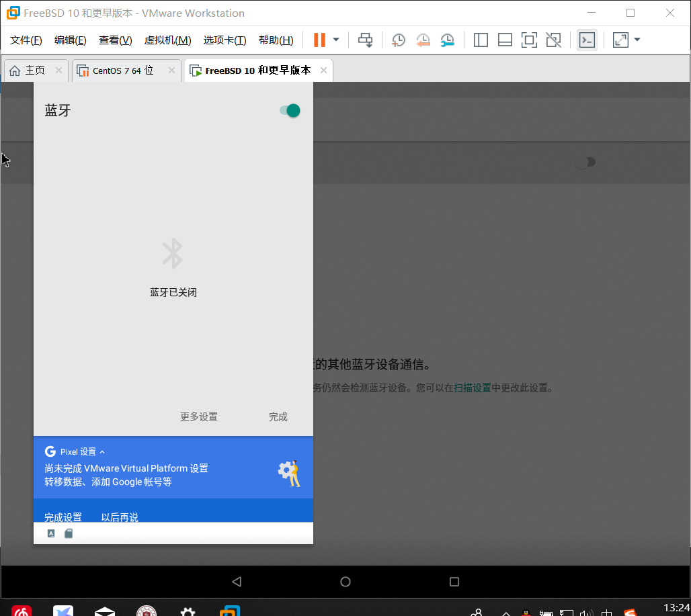Tap 以后再说 to postpone setup

click(120, 517)
